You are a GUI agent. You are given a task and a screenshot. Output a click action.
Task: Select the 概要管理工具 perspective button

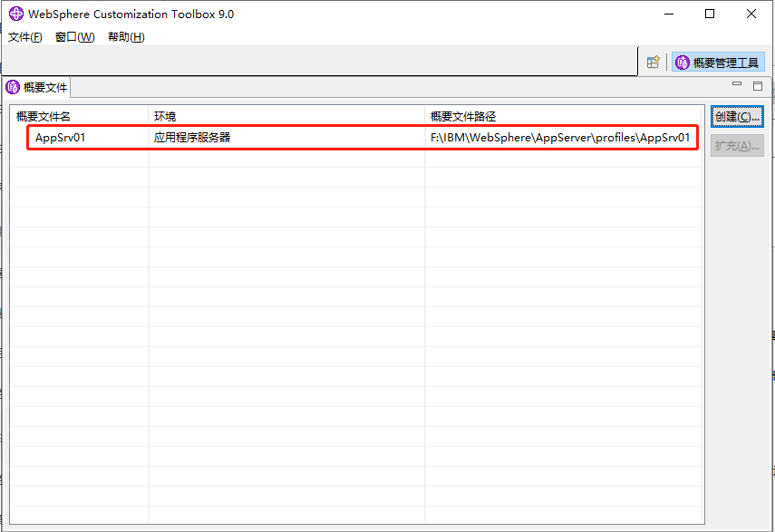pos(718,63)
